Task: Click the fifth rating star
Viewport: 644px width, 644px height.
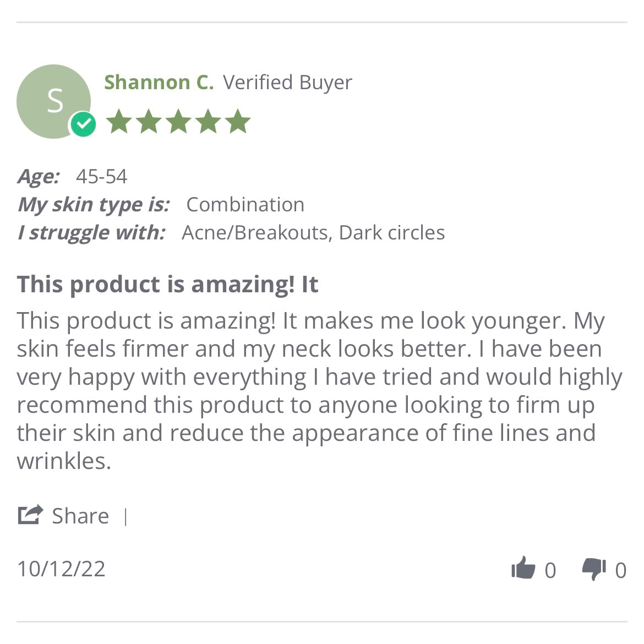Action: (238, 122)
